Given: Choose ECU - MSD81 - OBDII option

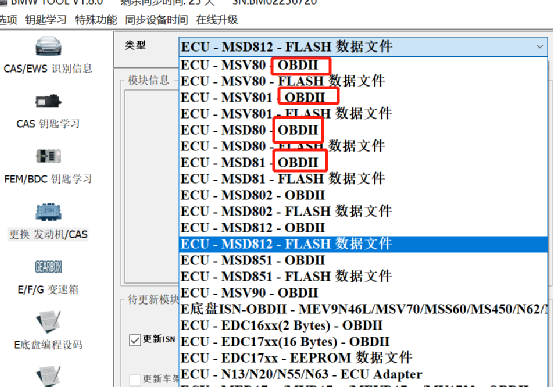Looking at the screenshot, I should click(x=363, y=162).
